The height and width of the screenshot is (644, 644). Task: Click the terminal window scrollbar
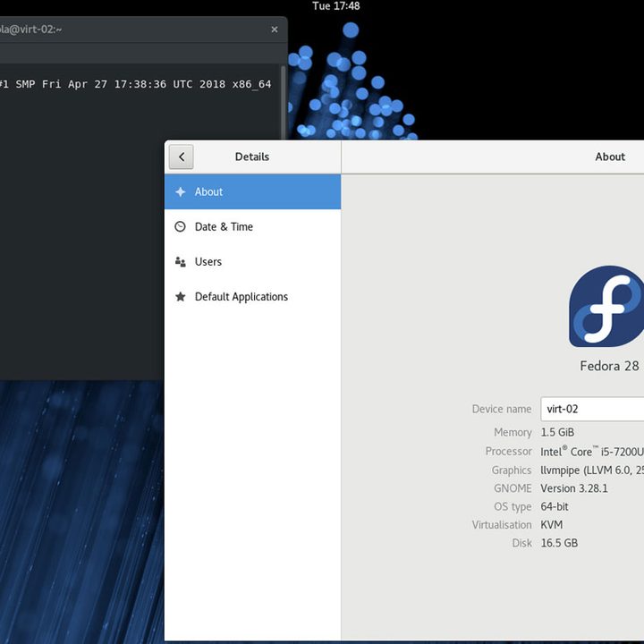coord(283,103)
